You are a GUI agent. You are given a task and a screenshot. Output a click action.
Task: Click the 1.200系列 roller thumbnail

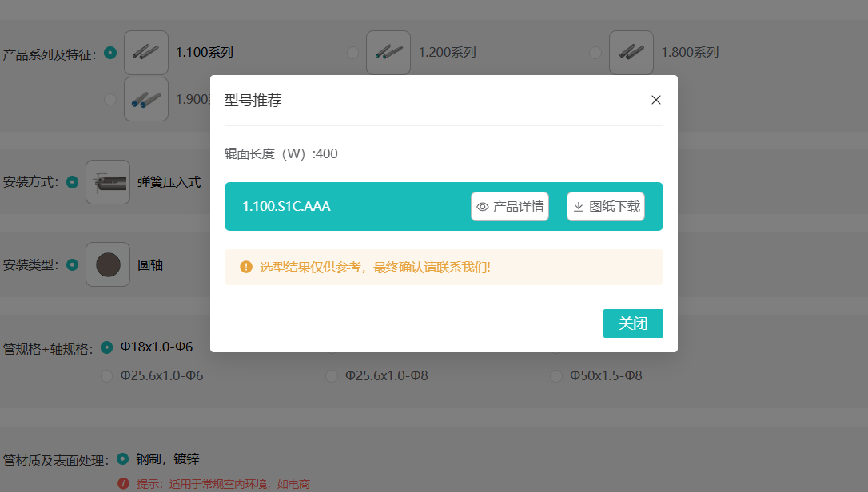point(388,53)
